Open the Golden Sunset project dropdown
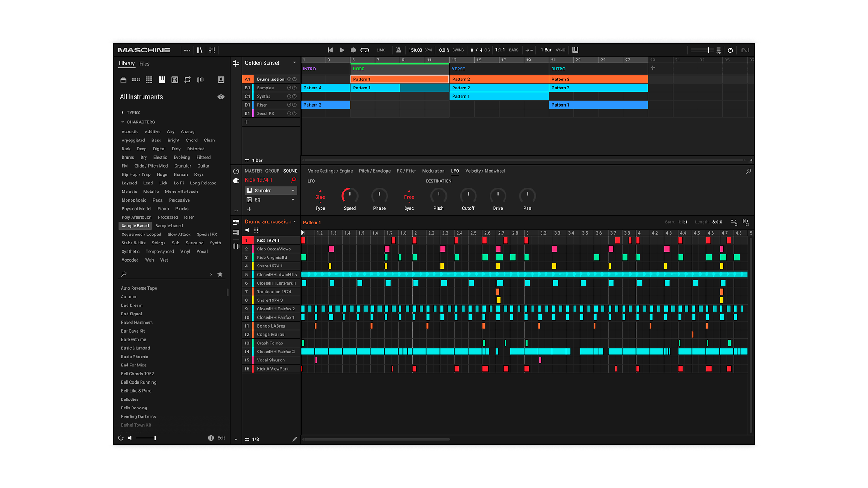The width and height of the screenshot is (868, 488). pyautogui.click(x=294, y=63)
